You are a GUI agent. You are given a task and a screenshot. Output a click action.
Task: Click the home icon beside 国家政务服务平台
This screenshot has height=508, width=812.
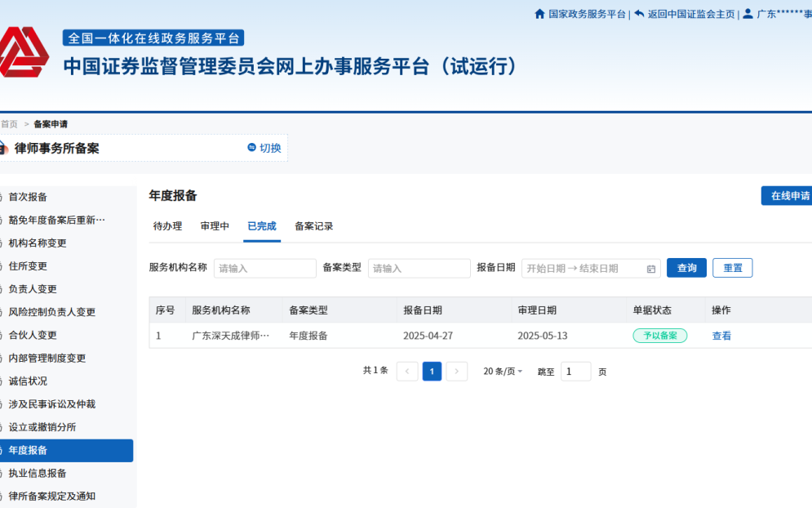(x=539, y=13)
